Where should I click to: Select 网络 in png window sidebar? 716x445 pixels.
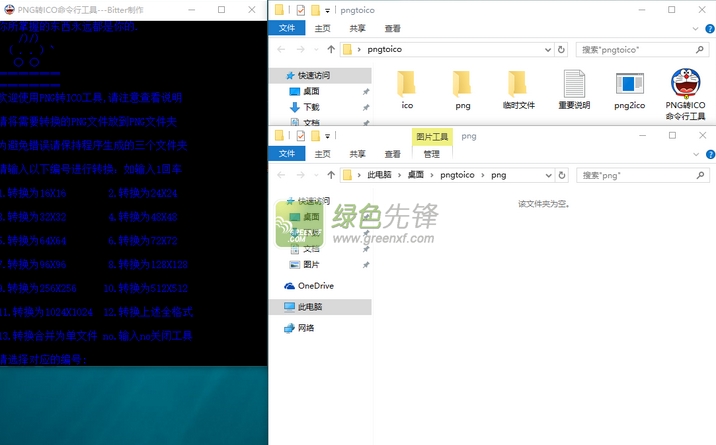[x=299, y=328]
